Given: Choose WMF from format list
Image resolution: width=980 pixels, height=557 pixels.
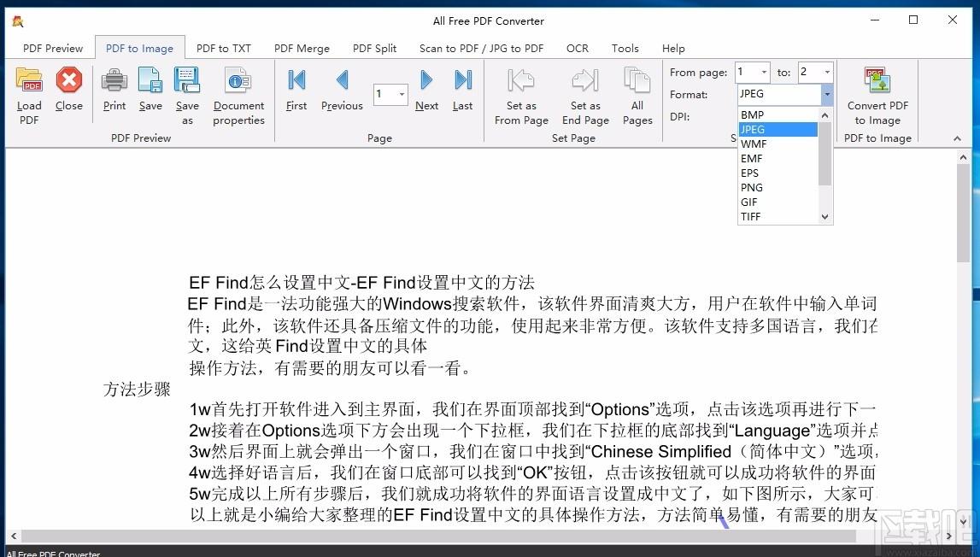Looking at the screenshot, I should 778,144.
